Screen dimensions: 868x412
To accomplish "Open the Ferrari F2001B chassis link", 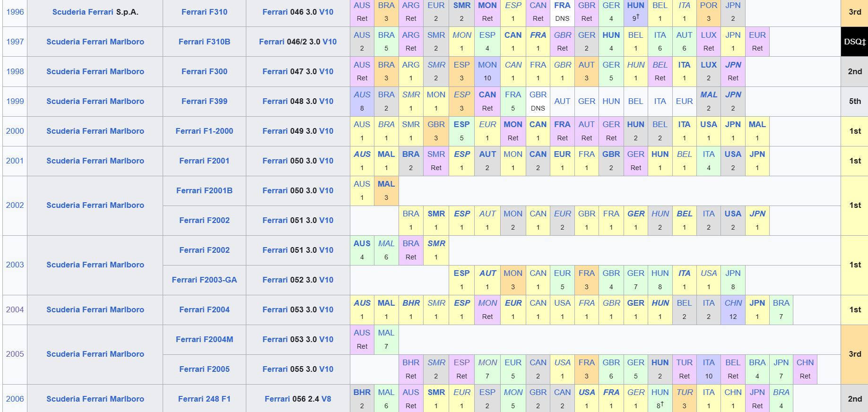I will [204, 190].
